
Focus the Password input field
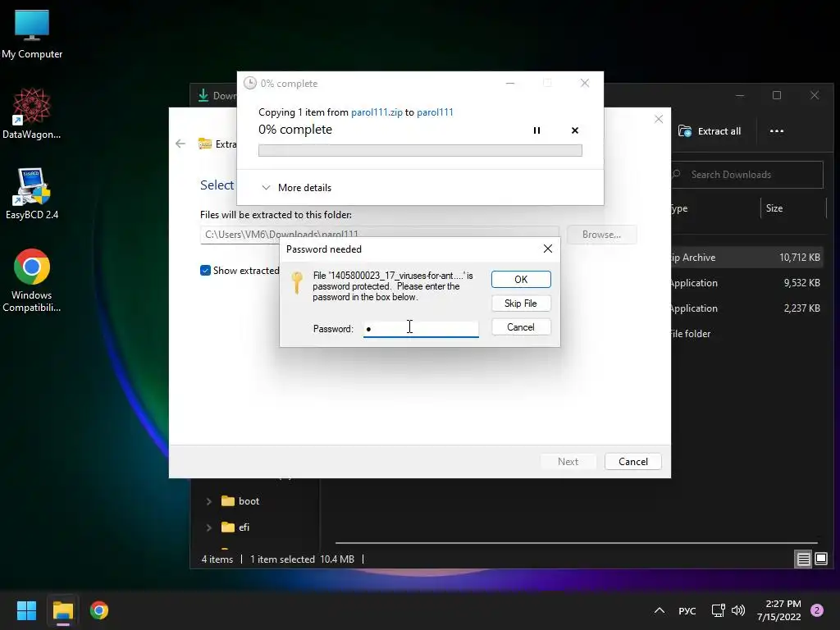coord(421,328)
